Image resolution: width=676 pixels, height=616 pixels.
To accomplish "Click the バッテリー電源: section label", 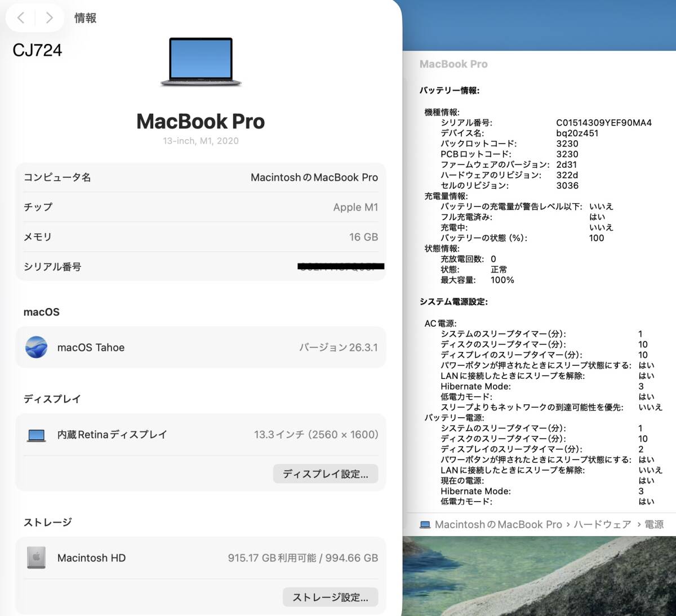I will point(454,418).
